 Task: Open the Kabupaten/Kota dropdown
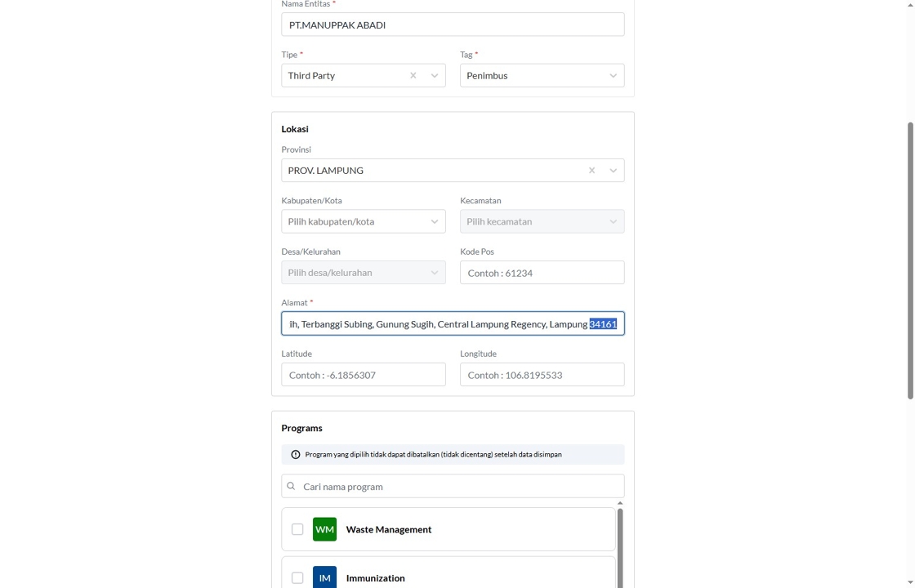[x=364, y=221]
